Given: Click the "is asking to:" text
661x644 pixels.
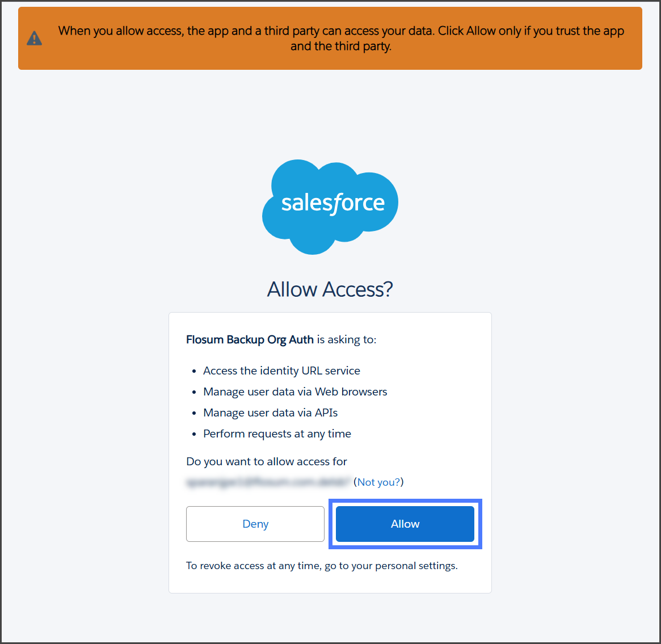Looking at the screenshot, I should [x=347, y=339].
